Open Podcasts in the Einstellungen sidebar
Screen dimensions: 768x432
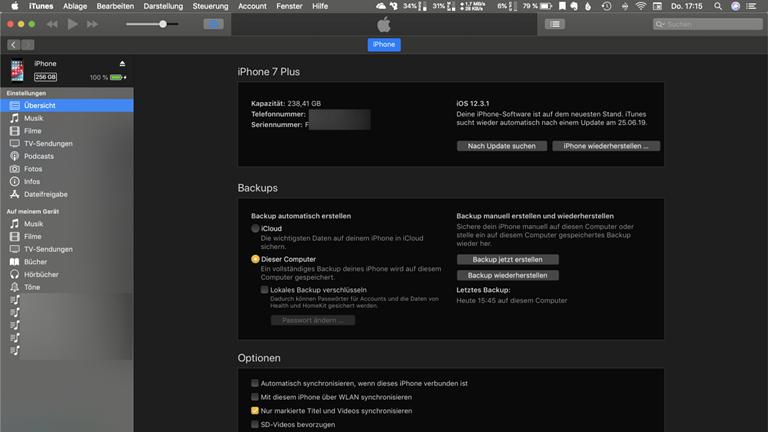(x=39, y=156)
